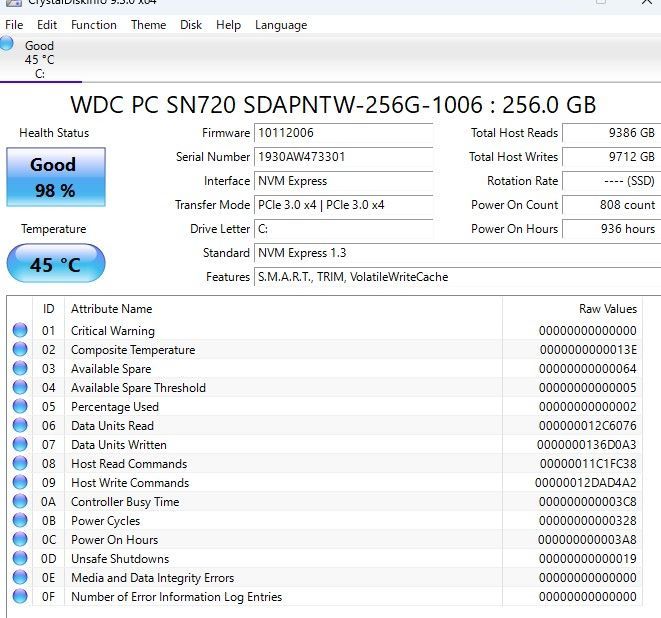661x618 pixels.
Task: Click the status orb for Unsafe Shutdowns
Action: tap(20, 558)
